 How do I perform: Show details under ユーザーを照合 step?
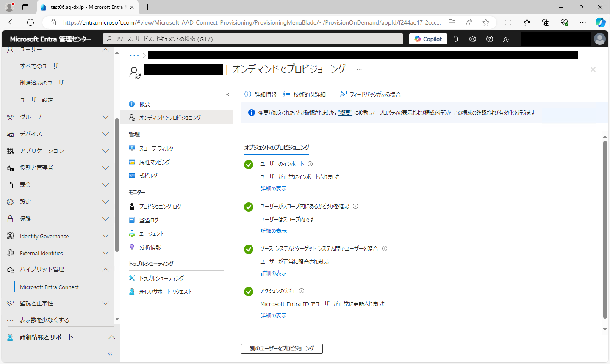point(274,273)
